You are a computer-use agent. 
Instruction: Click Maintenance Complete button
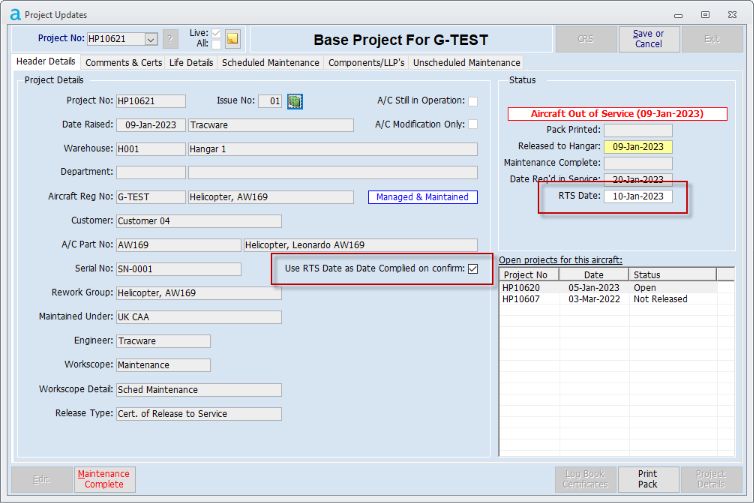[x=104, y=479]
